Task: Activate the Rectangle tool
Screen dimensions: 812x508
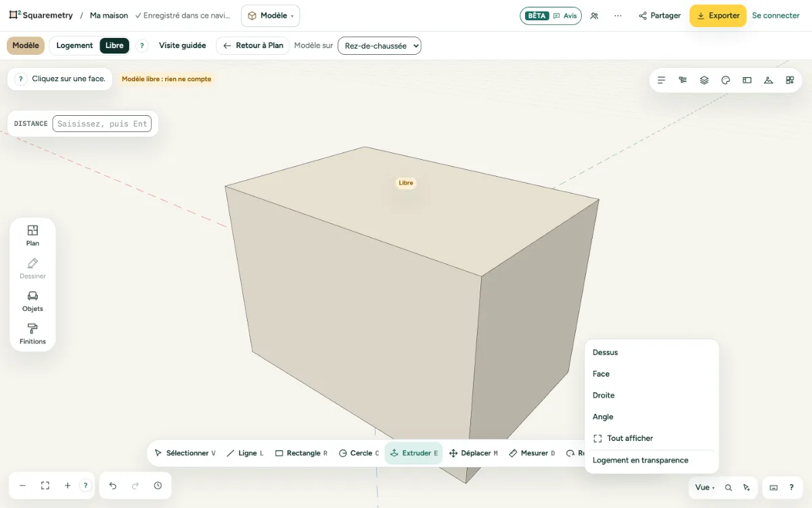Action: (x=302, y=453)
